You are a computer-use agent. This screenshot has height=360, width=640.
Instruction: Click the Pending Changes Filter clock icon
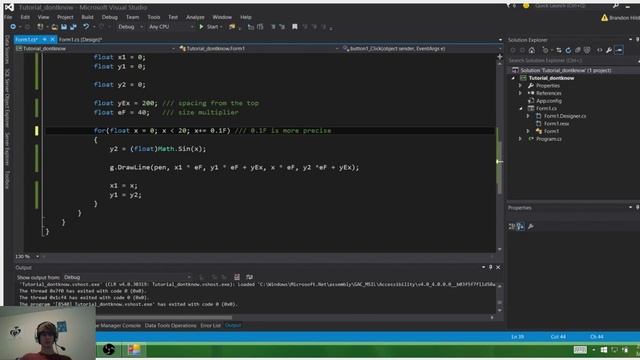tap(546, 50)
